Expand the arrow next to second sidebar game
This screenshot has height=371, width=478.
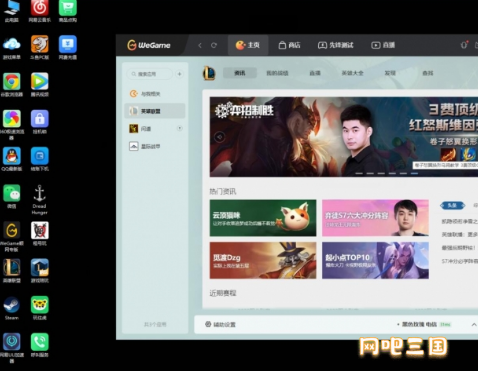(x=180, y=128)
